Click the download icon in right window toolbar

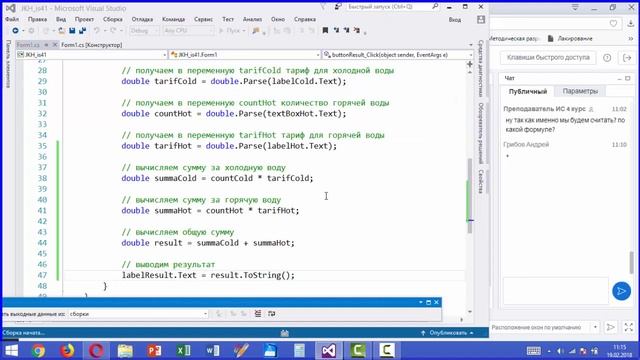pos(631,24)
